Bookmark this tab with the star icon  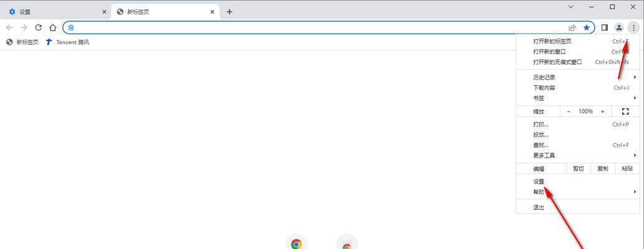(587, 27)
